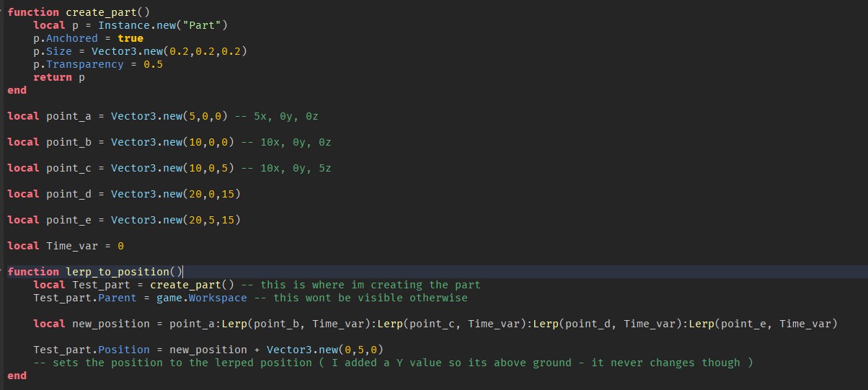868x390 pixels.
Task: Click the 'Position' property on Test_part
Action: [124, 350]
